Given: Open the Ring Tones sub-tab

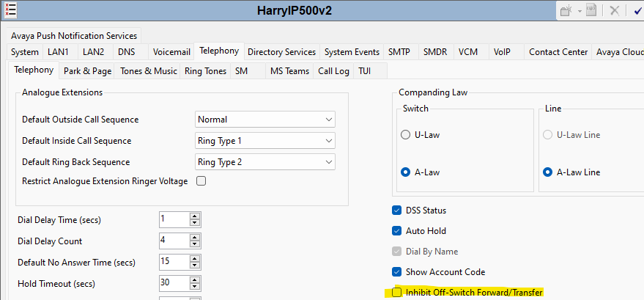Looking at the screenshot, I should pyautogui.click(x=205, y=71).
